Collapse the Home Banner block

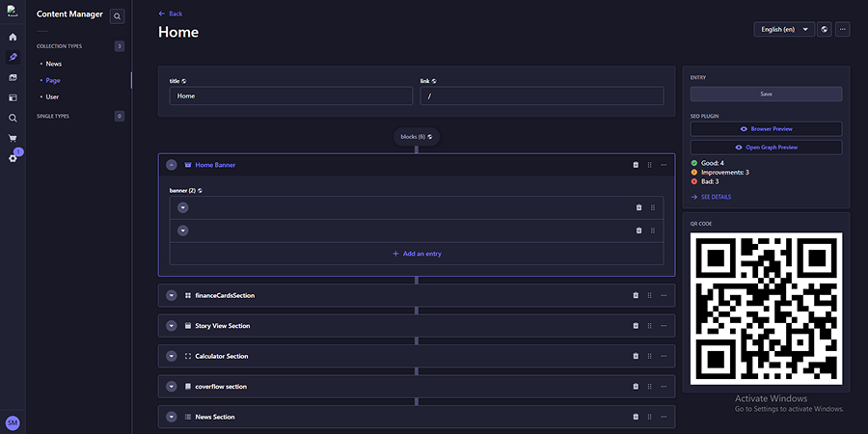pos(172,165)
